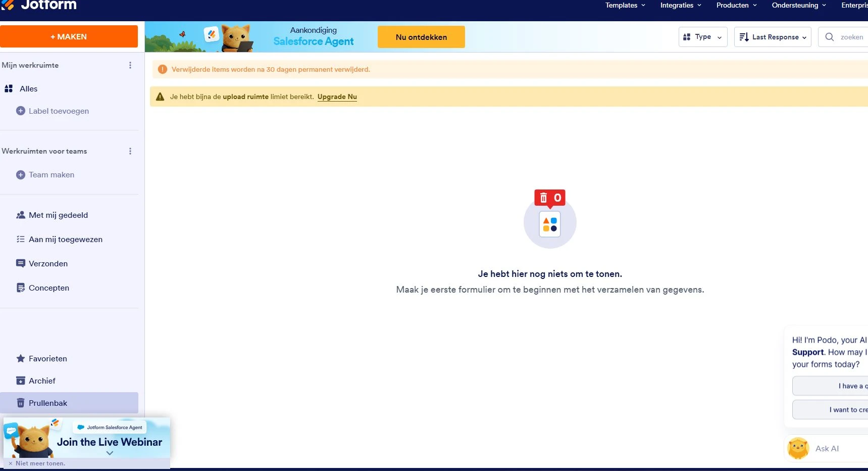Viewport: 868px width, 471px height.
Task: Open the Type filter dropdown
Action: (x=702, y=36)
